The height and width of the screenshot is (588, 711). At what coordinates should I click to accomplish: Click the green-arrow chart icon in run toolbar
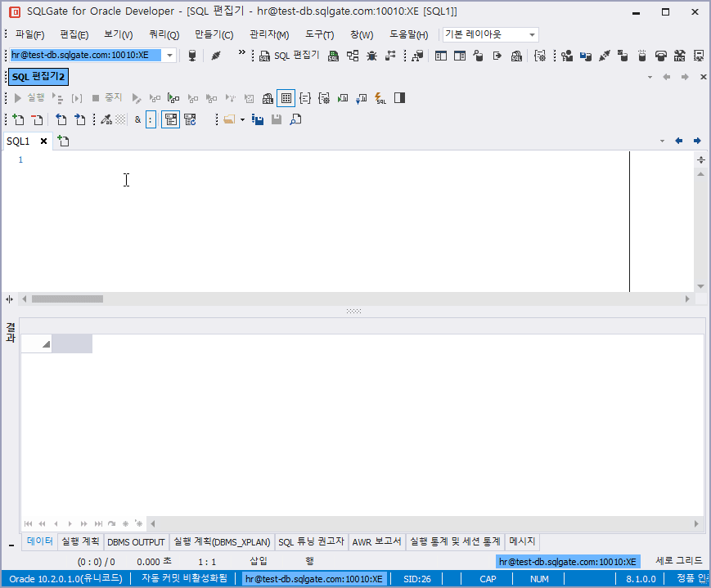(343, 98)
